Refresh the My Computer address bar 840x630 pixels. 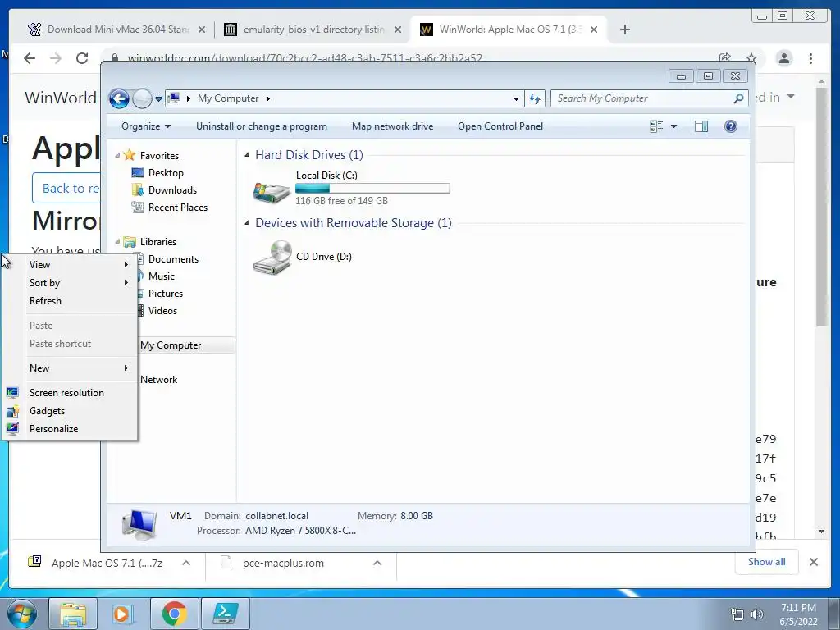(x=535, y=98)
